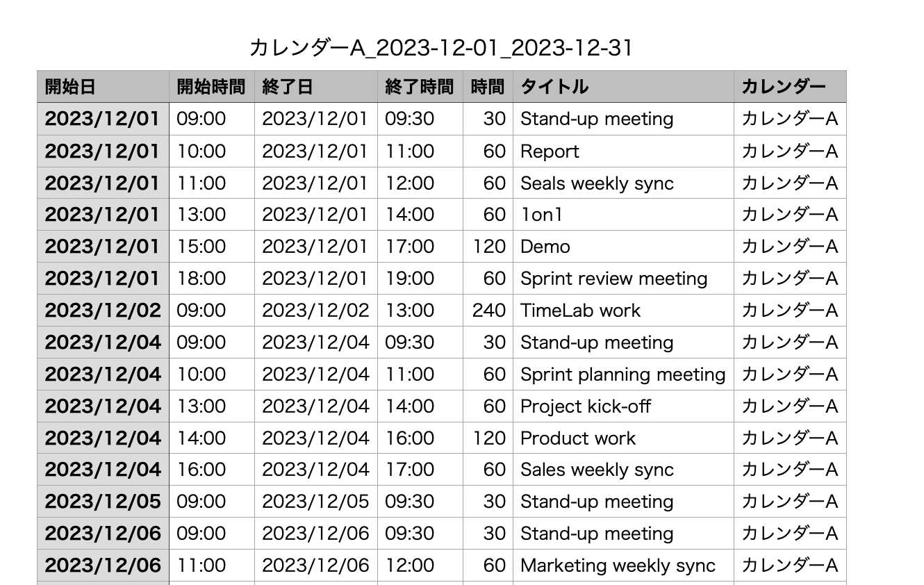This screenshot has height=585, width=924.
Task: Click the TimeLab work cell
Action: (x=623, y=311)
